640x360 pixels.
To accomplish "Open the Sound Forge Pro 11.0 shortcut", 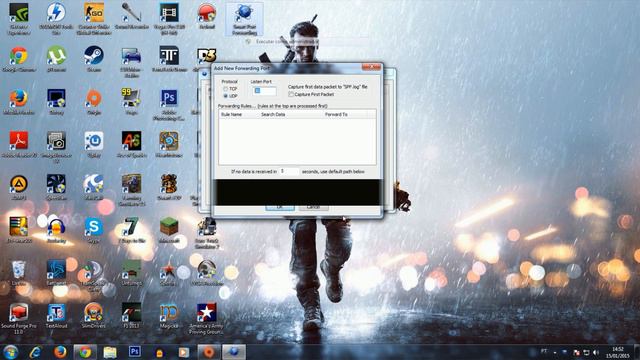I will point(19,318).
